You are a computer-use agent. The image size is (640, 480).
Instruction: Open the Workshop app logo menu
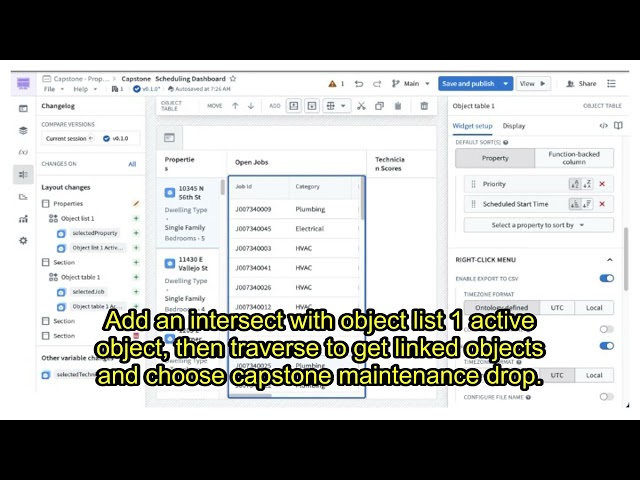click(x=24, y=84)
